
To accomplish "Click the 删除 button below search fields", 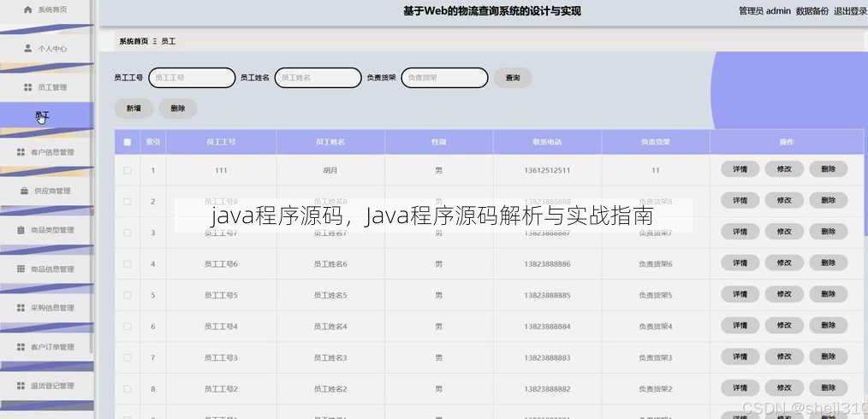I will tap(178, 109).
